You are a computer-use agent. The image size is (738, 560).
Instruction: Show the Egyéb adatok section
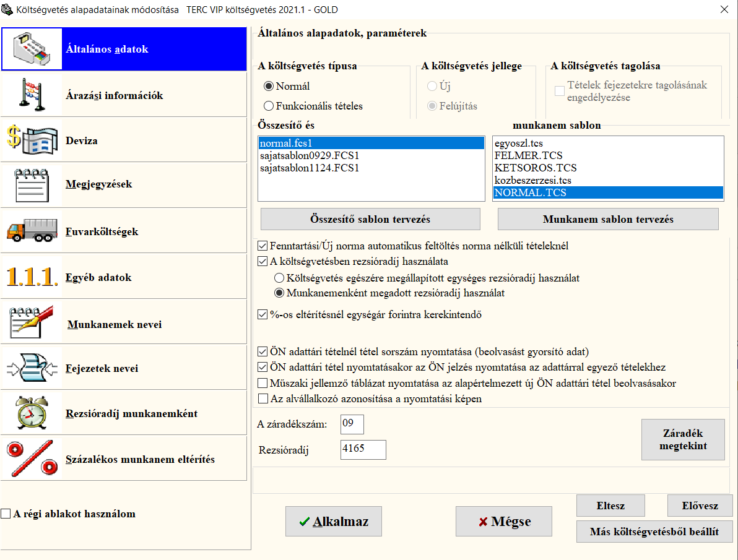pyautogui.click(x=124, y=277)
